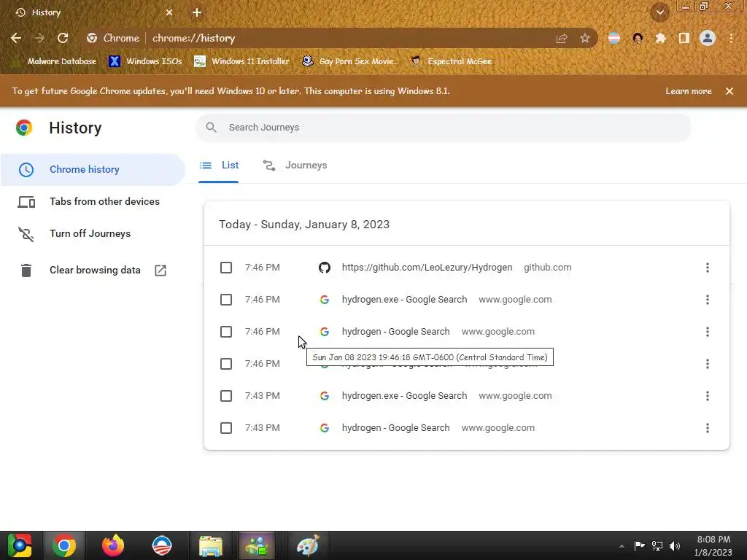Open the github.com/LeoLezury/Hydrogen history link

(427, 268)
